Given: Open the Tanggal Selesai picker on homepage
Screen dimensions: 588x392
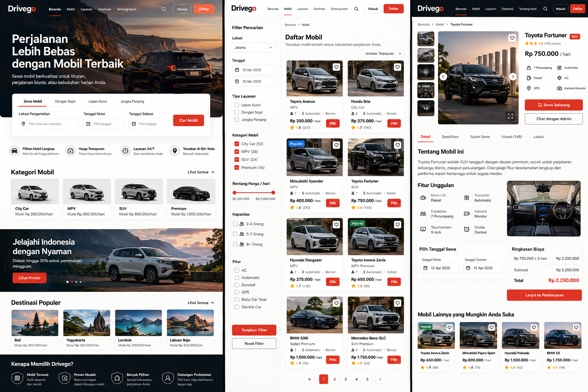Looking at the screenshot, I should coord(149,124).
